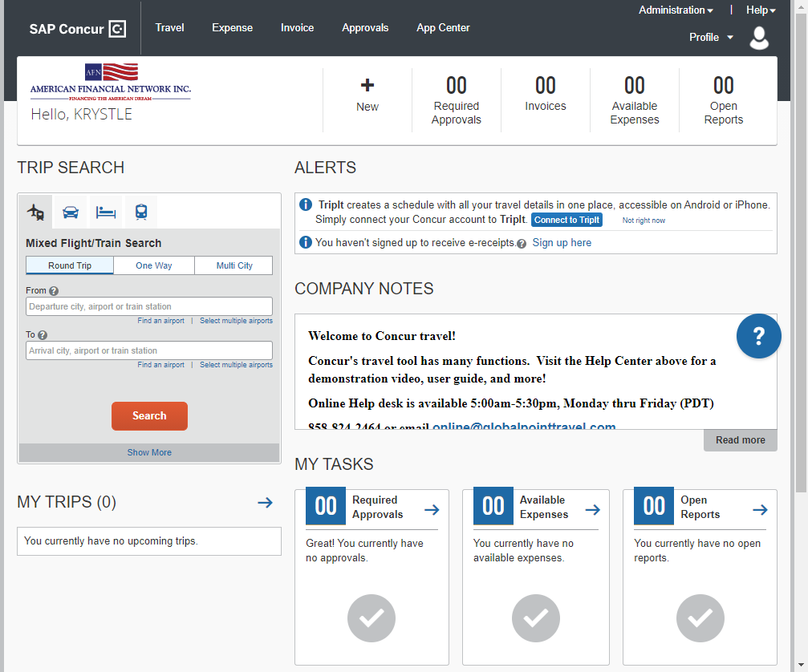The width and height of the screenshot is (808, 672).
Task: Click the scrollbar down arrow
Action: tap(801, 666)
